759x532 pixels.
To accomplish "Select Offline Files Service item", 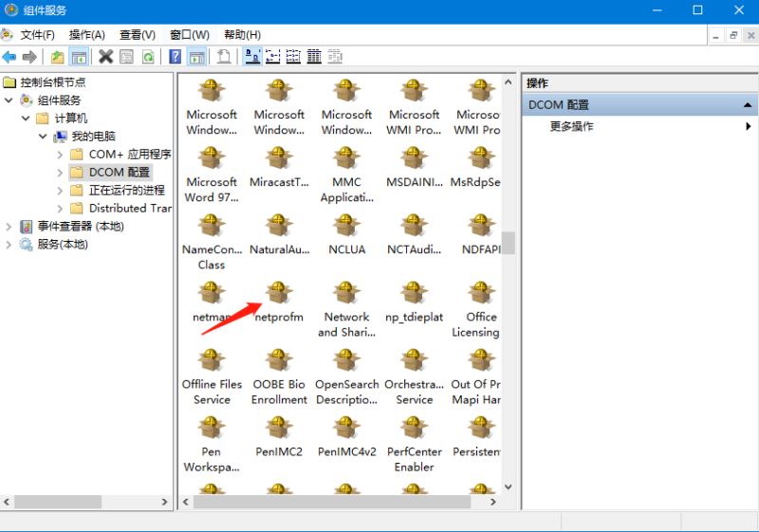I will coord(212,377).
